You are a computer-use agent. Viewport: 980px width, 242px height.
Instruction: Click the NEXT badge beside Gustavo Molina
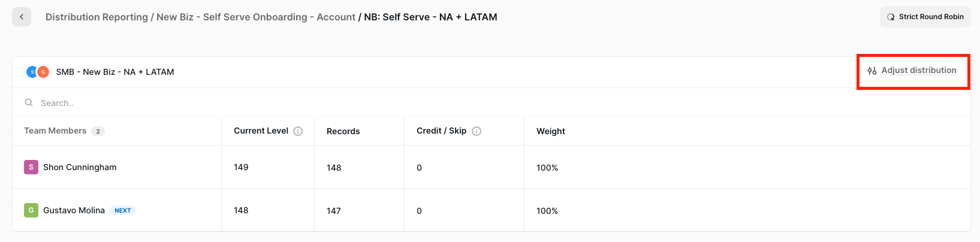point(123,210)
